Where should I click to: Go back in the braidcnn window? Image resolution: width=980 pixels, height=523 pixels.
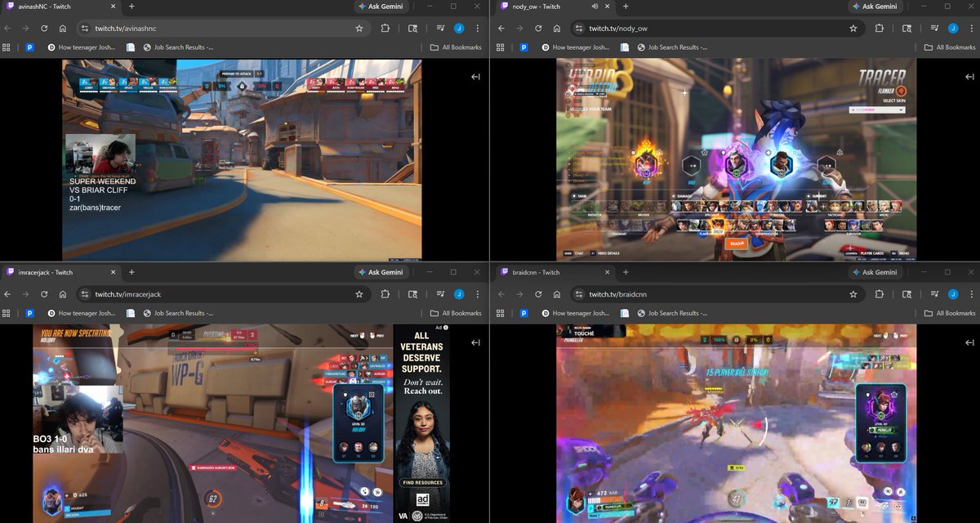click(501, 293)
